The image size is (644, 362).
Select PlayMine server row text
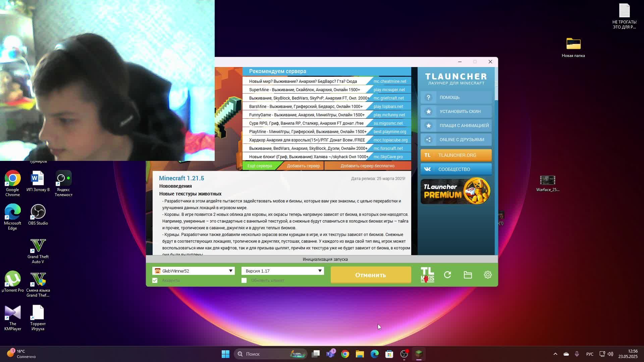[x=308, y=131]
